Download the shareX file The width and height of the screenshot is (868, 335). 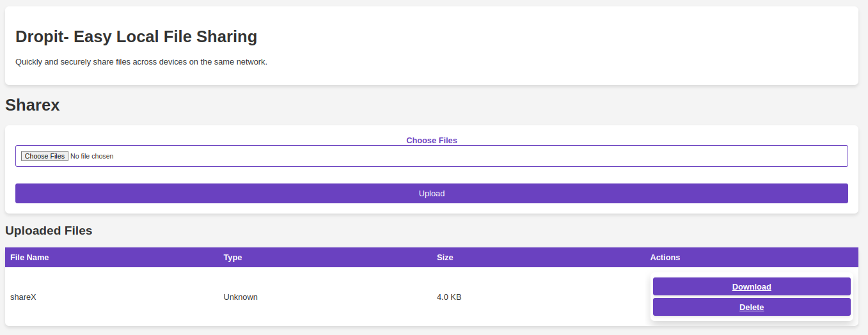[x=751, y=286]
